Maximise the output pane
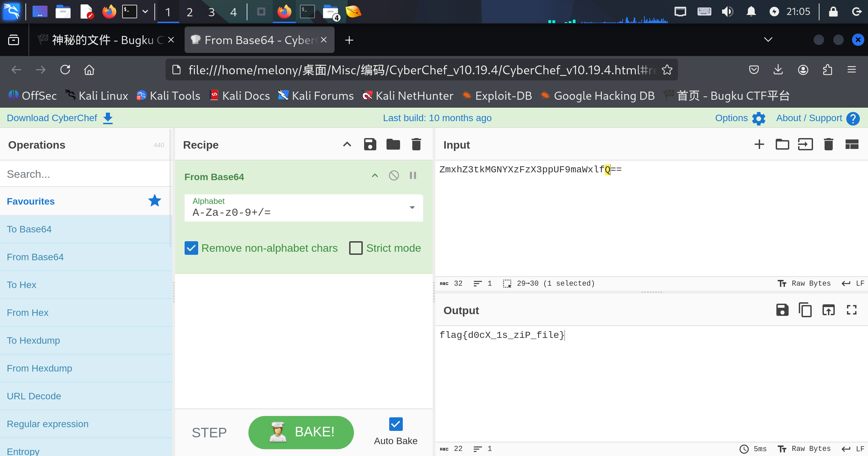 click(851, 310)
